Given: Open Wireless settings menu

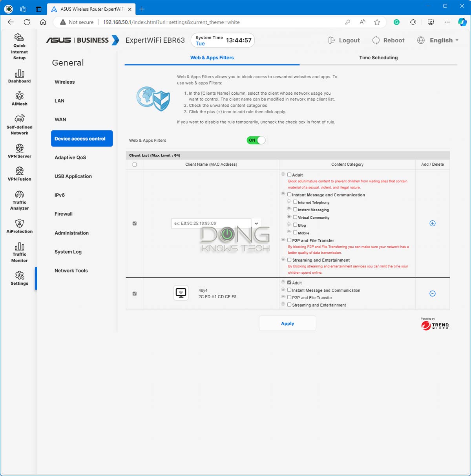Looking at the screenshot, I should (x=65, y=82).
